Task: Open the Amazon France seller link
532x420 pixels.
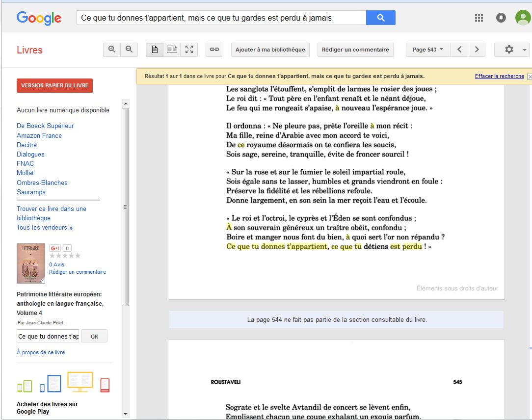Action: click(39, 135)
